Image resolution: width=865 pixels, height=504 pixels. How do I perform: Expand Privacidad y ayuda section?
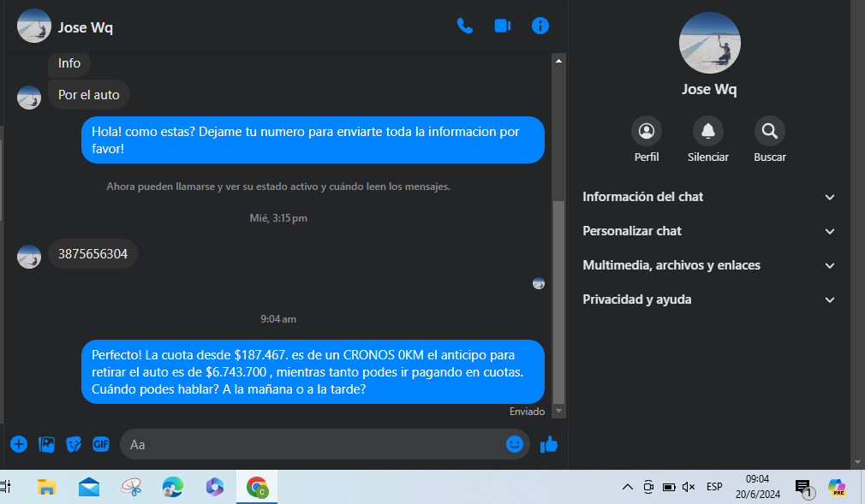709,299
